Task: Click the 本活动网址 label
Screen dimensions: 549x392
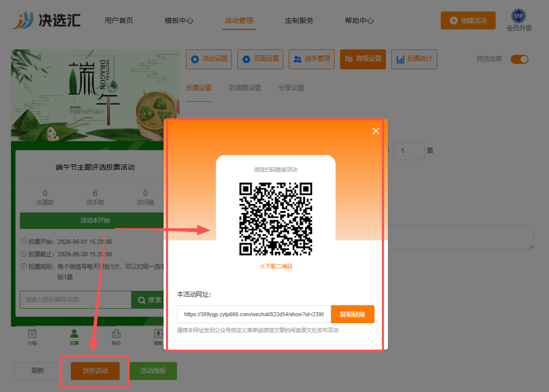Action: tap(194, 295)
